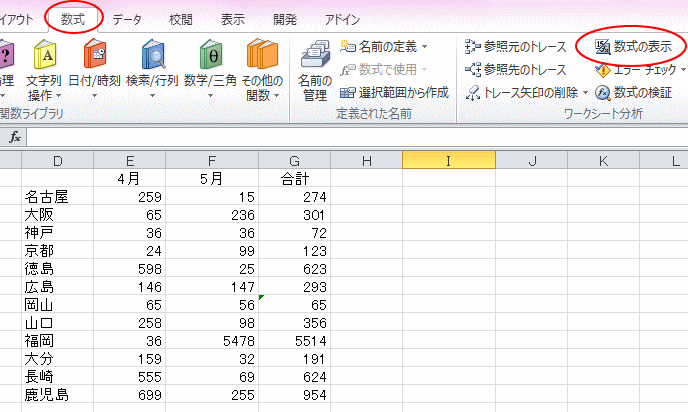Select cell with value 5478
Viewport: 688px width, 412px height.
(212, 340)
